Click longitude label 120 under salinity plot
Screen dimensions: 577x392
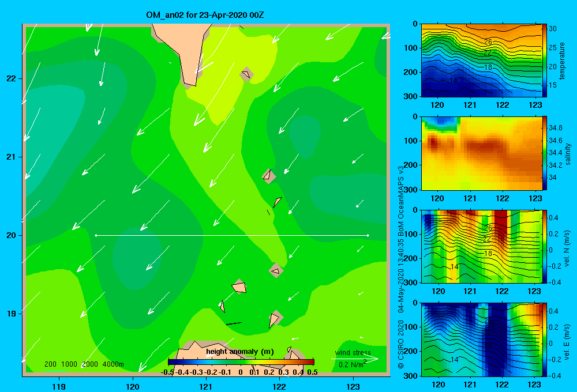[x=437, y=198]
